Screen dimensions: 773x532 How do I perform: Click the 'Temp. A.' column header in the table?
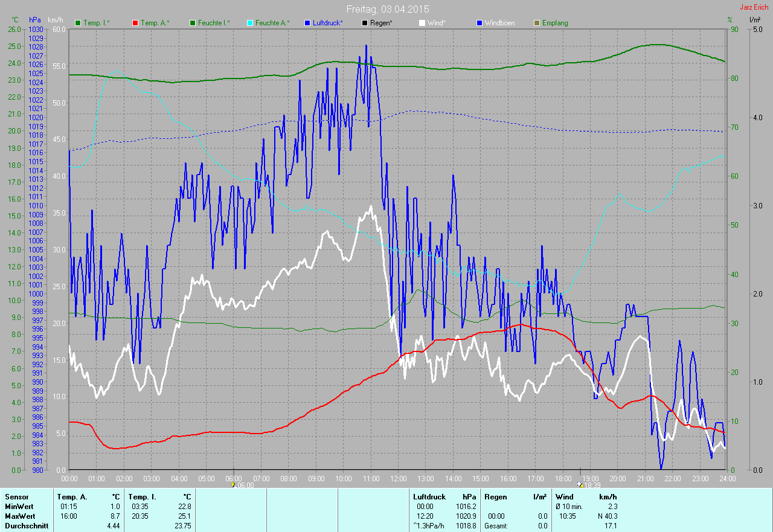(x=72, y=497)
